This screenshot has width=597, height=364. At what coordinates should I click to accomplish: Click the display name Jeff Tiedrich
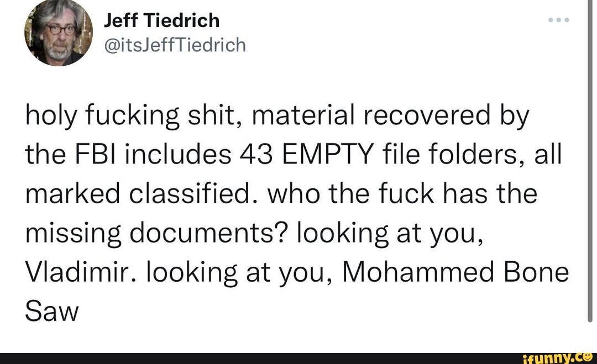coord(161,20)
